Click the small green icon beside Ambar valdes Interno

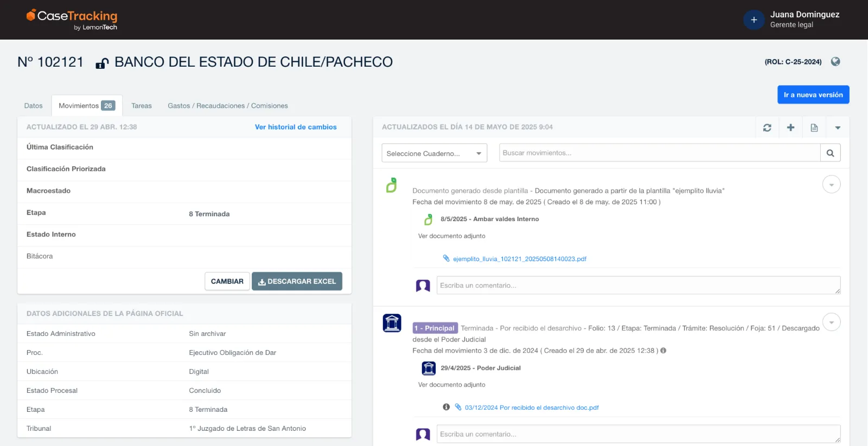(428, 219)
